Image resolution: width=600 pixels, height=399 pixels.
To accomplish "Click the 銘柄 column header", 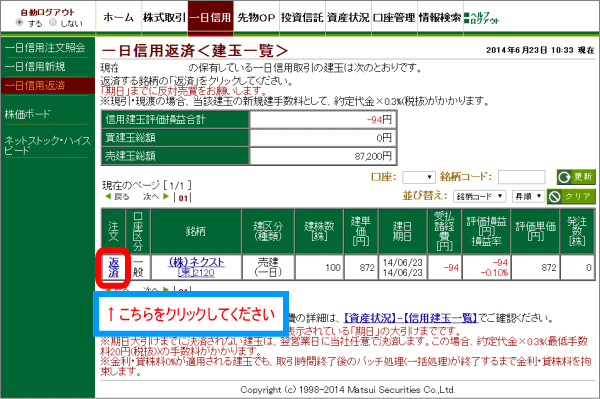I will 196,231.
